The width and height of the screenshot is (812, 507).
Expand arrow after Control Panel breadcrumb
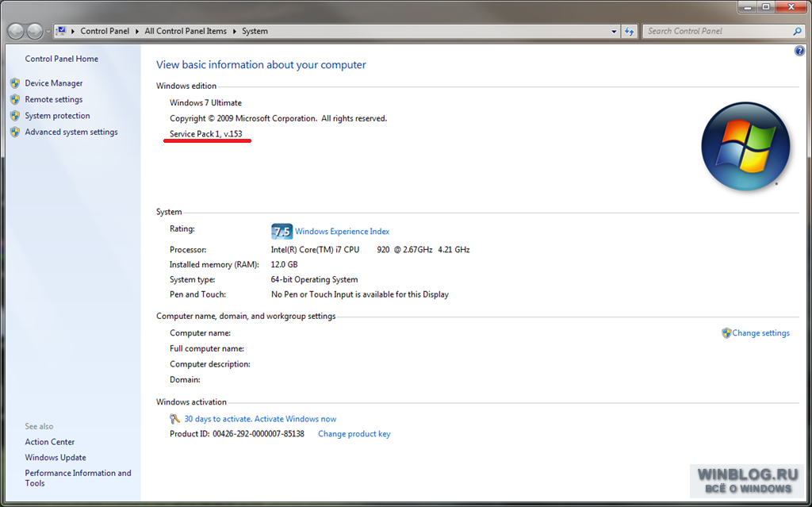point(137,31)
